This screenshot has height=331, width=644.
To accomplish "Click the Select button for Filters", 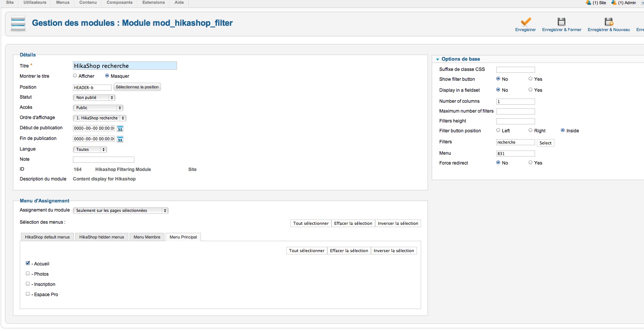I will pos(545,143).
